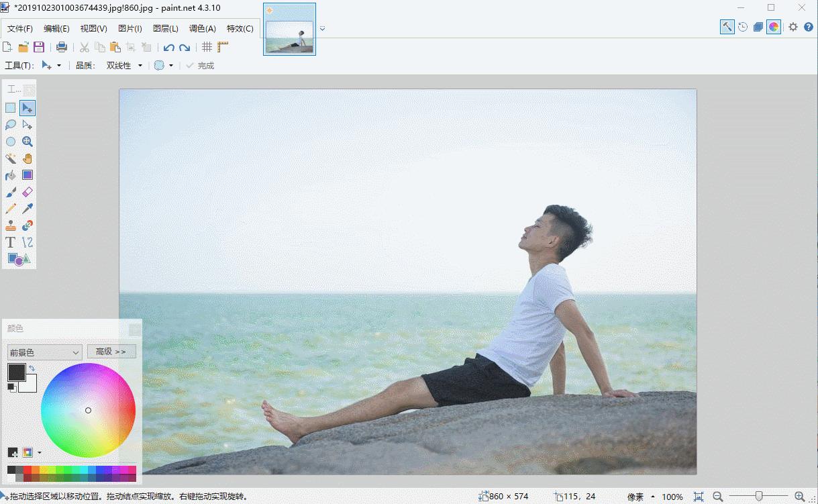Open the 特效(C) menu
The height and width of the screenshot is (504, 818).
240,29
